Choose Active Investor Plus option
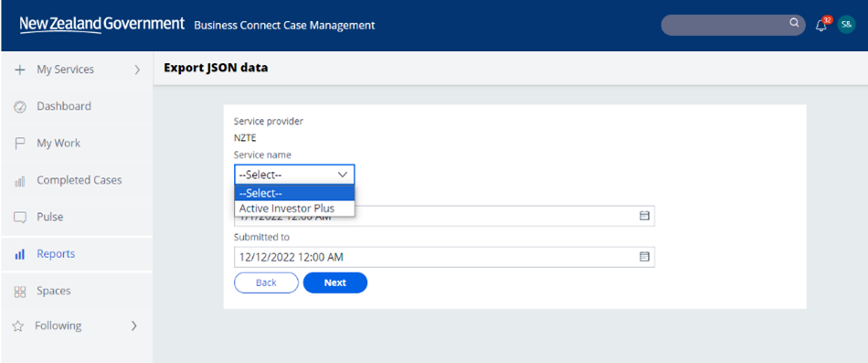The width and height of the screenshot is (868, 363). [x=294, y=208]
